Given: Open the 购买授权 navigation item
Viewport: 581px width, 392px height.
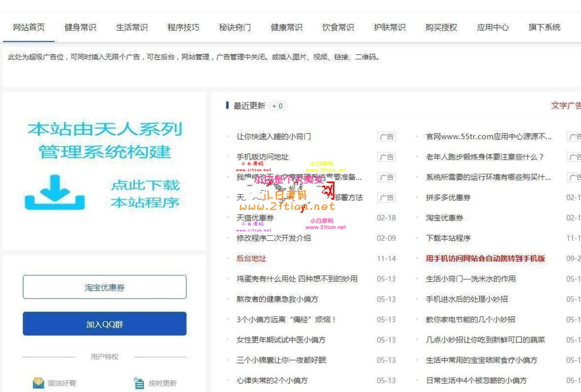Looking at the screenshot, I should (441, 27).
